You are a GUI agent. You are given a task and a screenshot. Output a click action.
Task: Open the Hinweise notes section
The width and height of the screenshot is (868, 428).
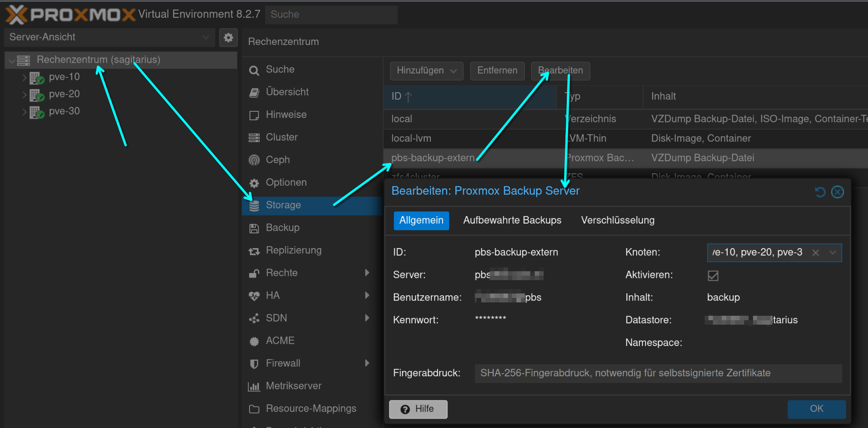pyautogui.click(x=286, y=114)
